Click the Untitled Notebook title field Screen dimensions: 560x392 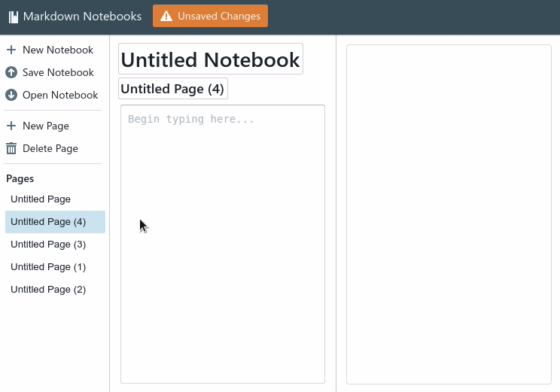(211, 59)
